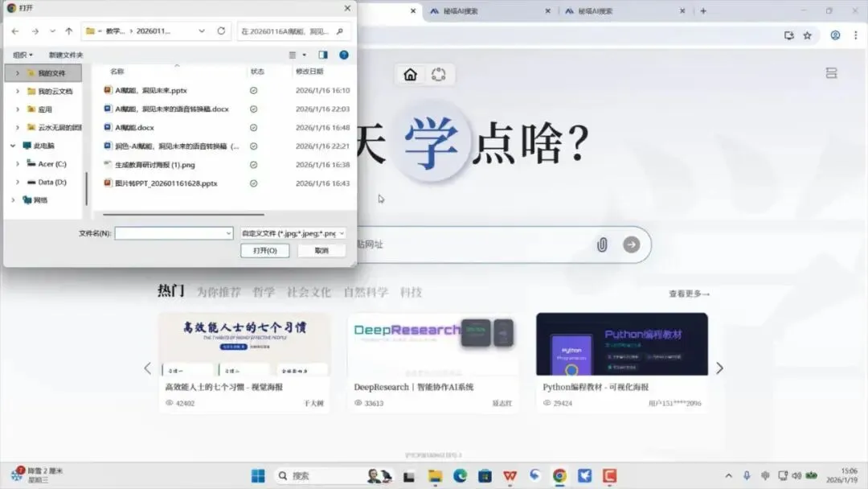Switch to the 科技 tab

point(411,292)
